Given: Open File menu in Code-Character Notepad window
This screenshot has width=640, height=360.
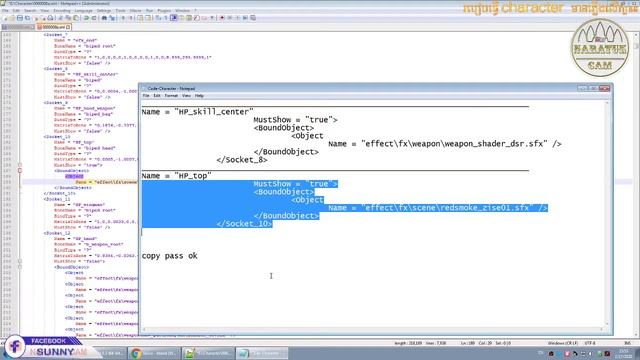Looking at the screenshot, I should [x=146, y=96].
